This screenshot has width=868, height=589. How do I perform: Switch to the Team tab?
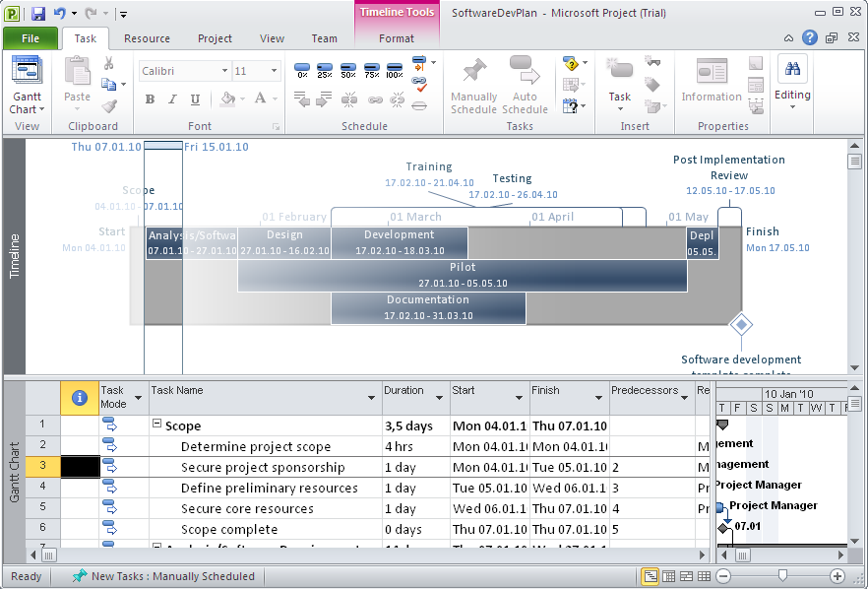(324, 38)
